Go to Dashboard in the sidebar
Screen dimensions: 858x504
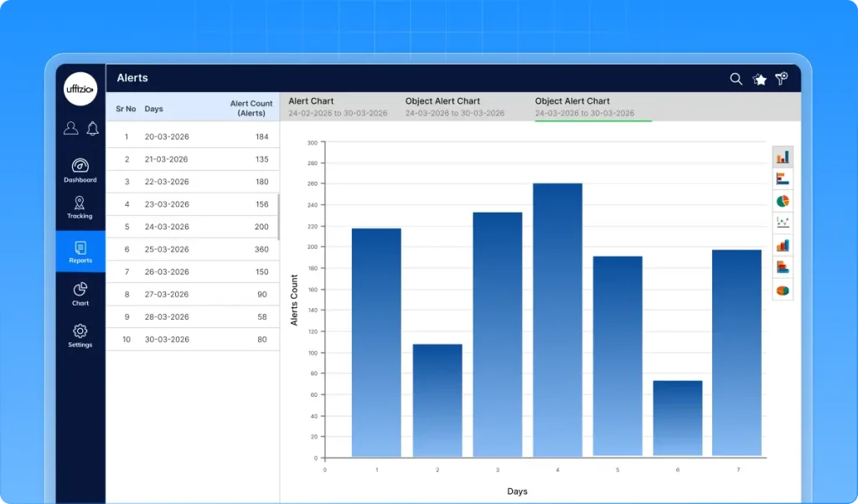pos(80,170)
